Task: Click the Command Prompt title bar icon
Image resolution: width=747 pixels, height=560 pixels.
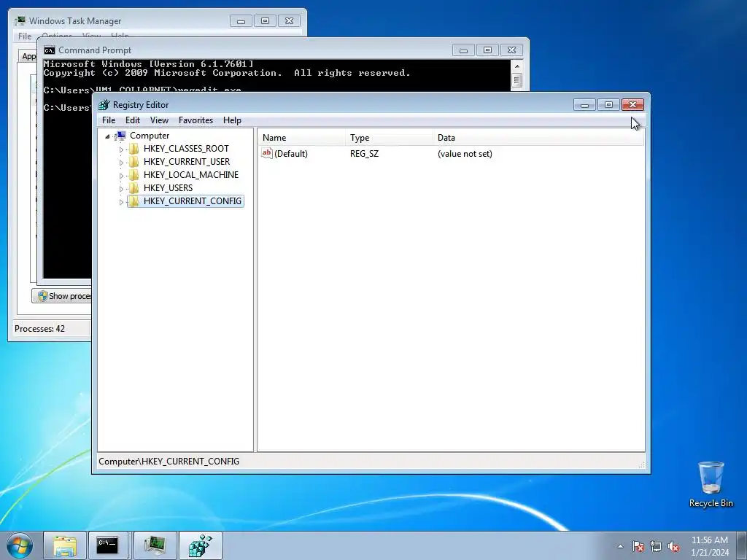Action: pos(49,50)
